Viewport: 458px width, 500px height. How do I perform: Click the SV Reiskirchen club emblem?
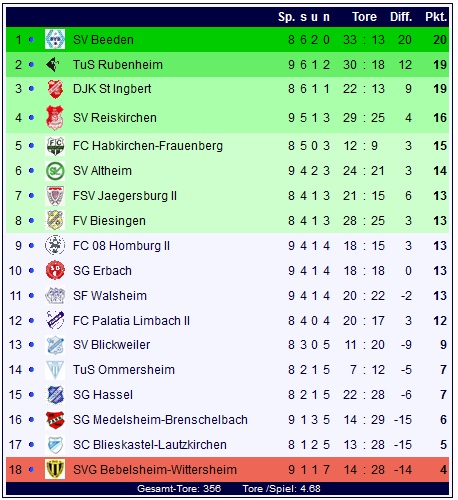click(x=55, y=118)
